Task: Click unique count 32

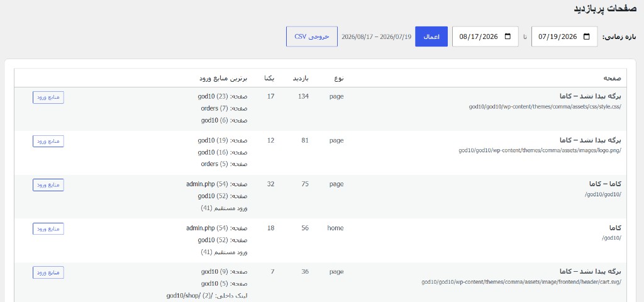Action: (x=270, y=184)
